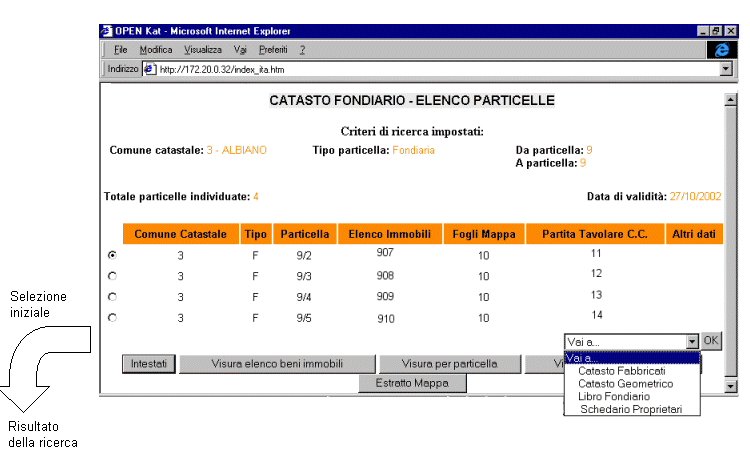This screenshot has height=450, width=750.
Task: Open the 'Vai a...' combo box arrow
Action: point(691,341)
